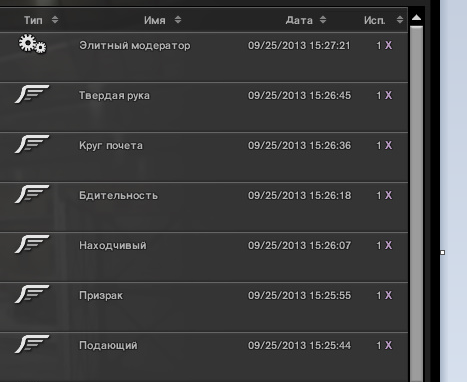The height and width of the screenshot is (382, 467).
Task: Open the Бдительность achievement row
Action: click(x=204, y=207)
